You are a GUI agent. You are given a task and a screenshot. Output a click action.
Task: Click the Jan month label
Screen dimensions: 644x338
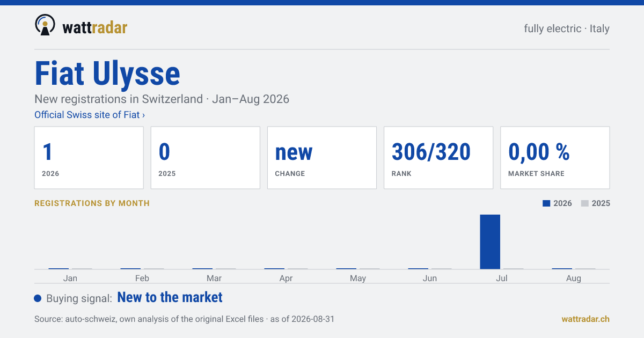tap(70, 278)
